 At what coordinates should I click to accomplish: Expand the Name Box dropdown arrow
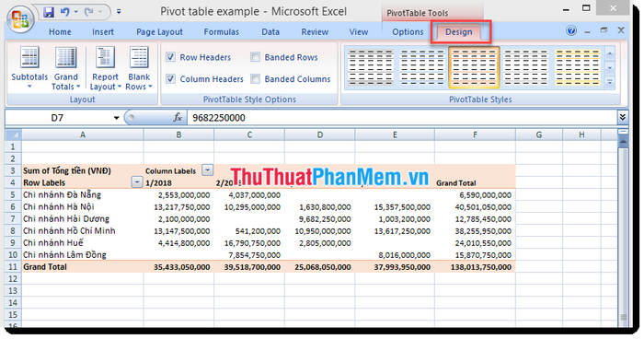116,118
